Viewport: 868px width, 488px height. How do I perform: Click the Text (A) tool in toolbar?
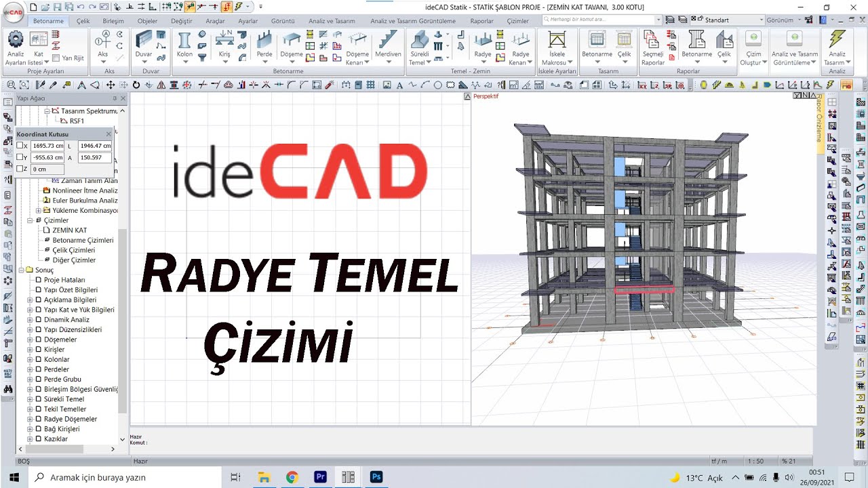[x=400, y=85]
